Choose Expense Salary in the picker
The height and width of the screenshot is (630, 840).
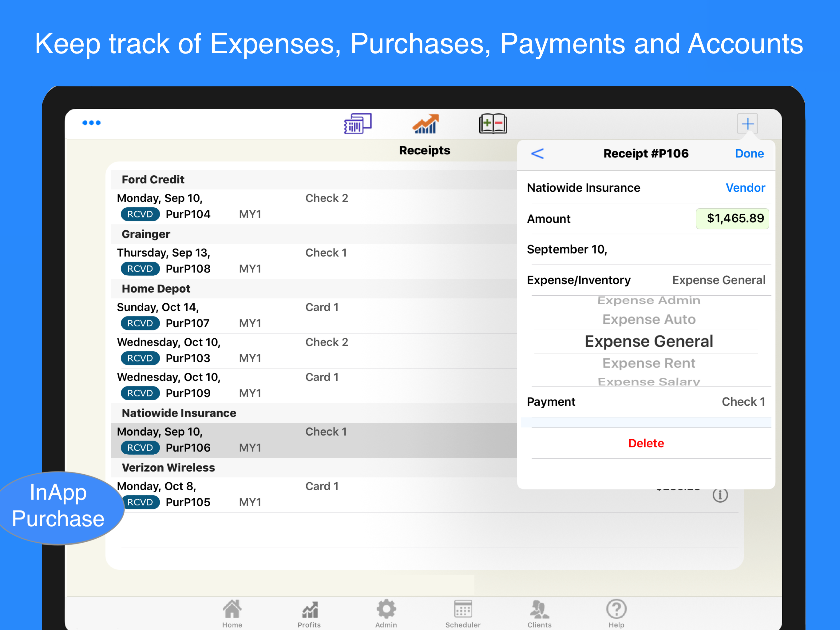pos(649,381)
